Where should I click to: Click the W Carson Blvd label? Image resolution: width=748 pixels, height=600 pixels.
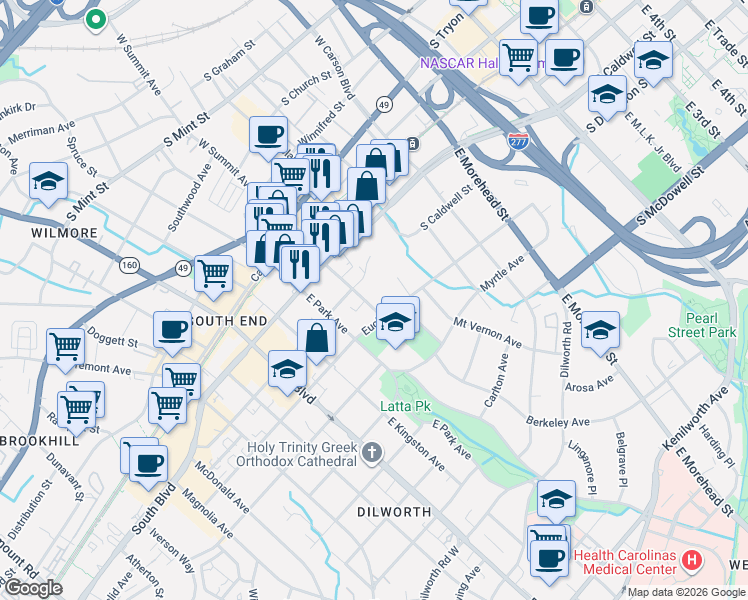click(x=335, y=67)
